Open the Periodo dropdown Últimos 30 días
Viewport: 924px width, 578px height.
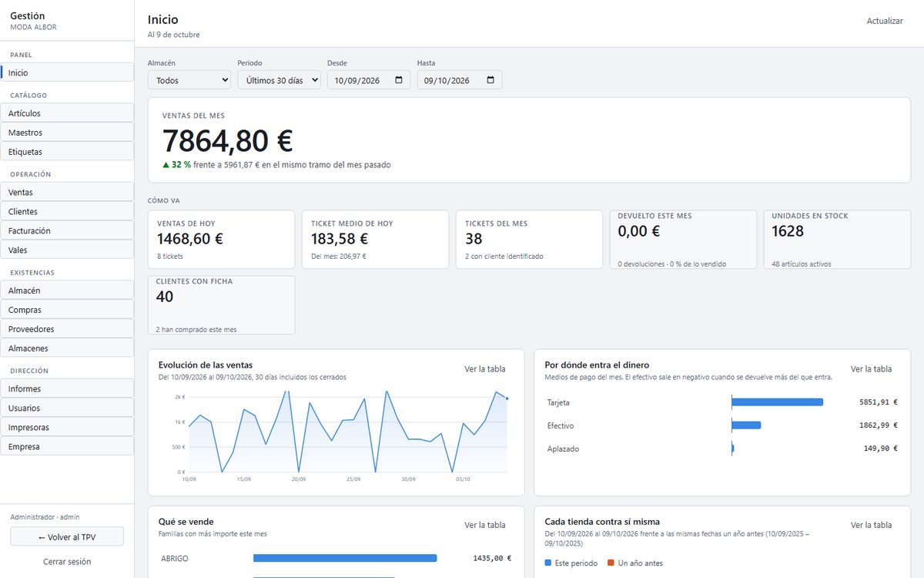tap(279, 80)
